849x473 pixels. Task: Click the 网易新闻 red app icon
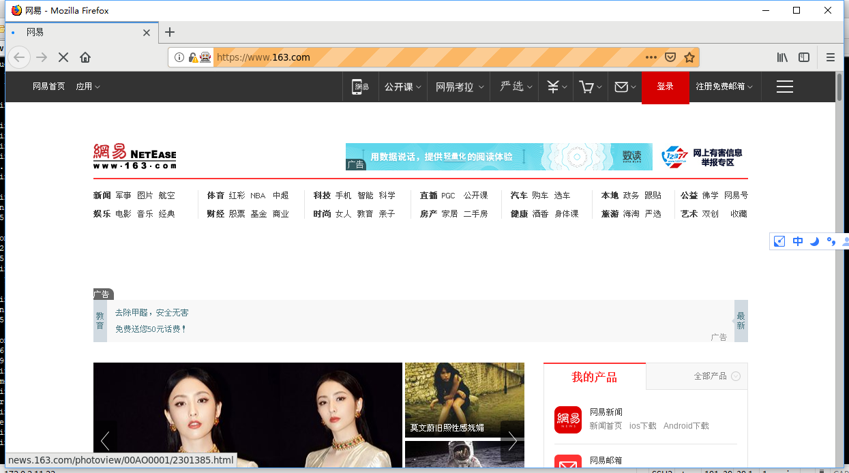(x=567, y=419)
